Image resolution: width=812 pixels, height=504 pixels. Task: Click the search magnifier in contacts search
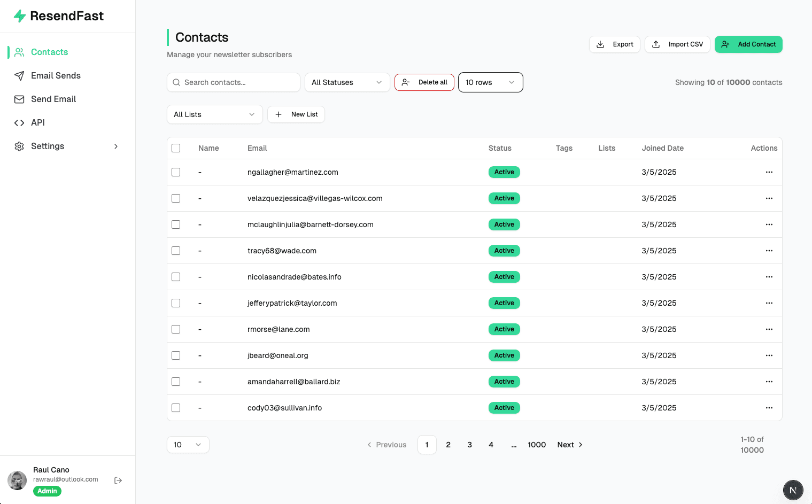pyautogui.click(x=176, y=82)
